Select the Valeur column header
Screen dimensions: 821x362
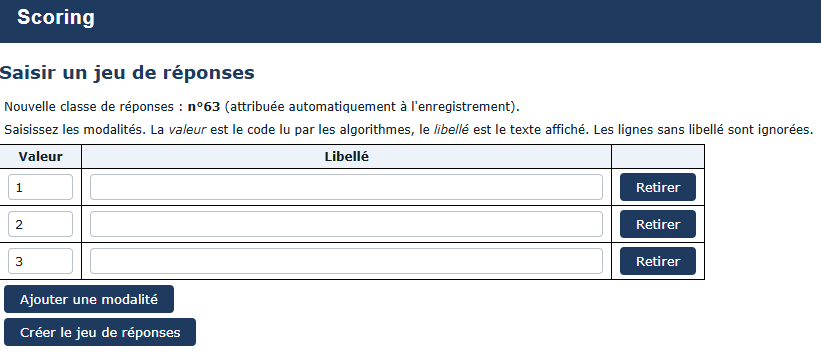click(40, 157)
